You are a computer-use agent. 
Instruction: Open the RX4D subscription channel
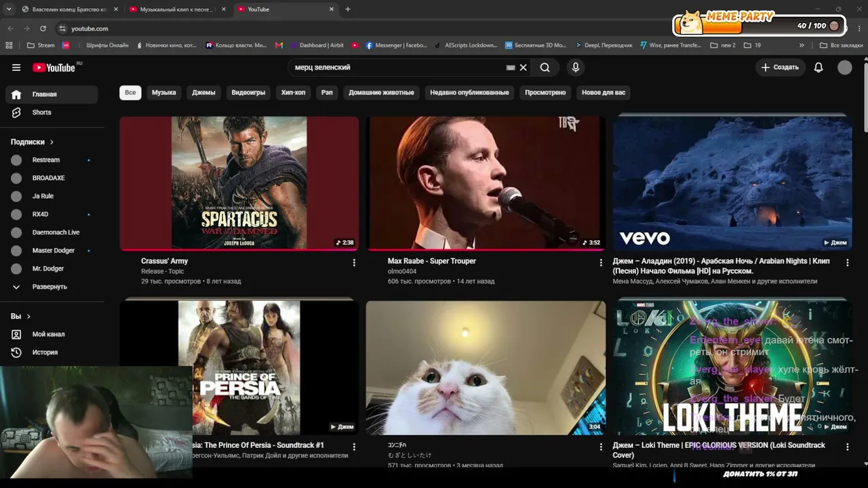(x=52, y=214)
